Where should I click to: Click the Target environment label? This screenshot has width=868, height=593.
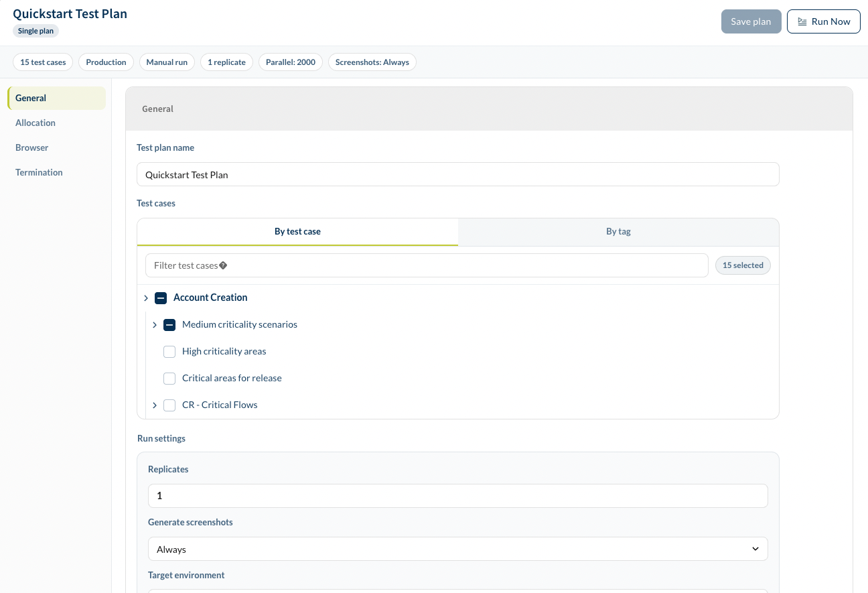pos(186,575)
